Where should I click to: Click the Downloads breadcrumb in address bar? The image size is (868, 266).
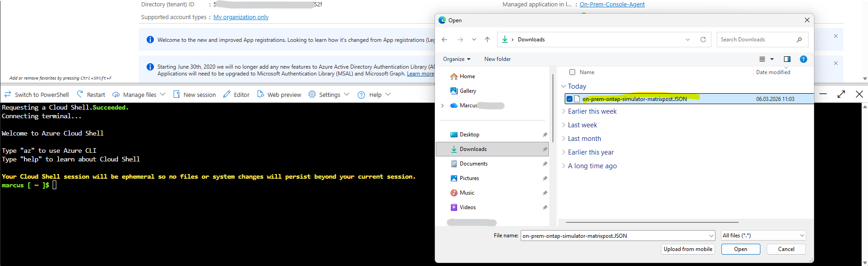pyautogui.click(x=531, y=40)
